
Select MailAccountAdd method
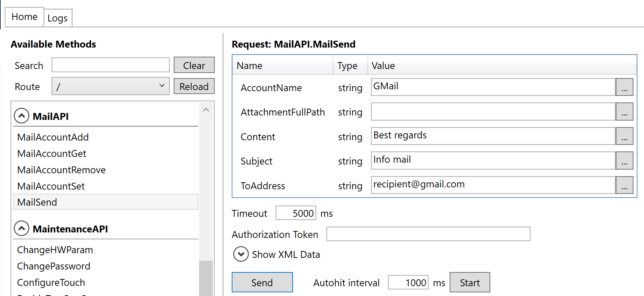pyautogui.click(x=53, y=137)
